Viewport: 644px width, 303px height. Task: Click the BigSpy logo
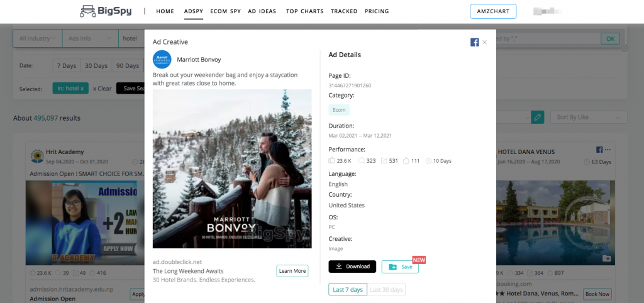click(106, 11)
